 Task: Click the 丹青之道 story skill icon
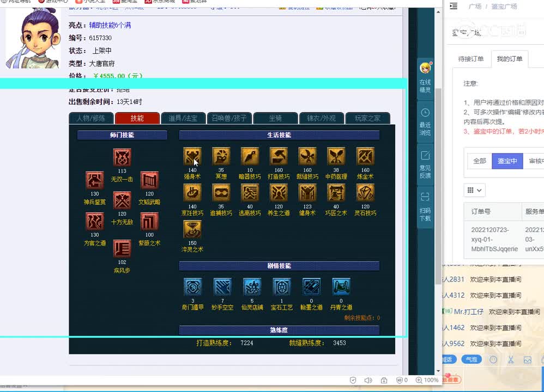(341, 287)
